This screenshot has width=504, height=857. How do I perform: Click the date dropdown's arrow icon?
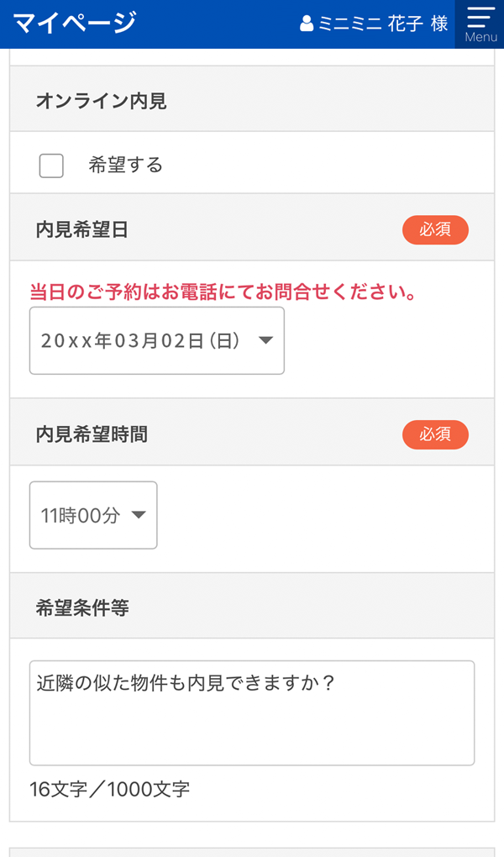click(x=265, y=340)
